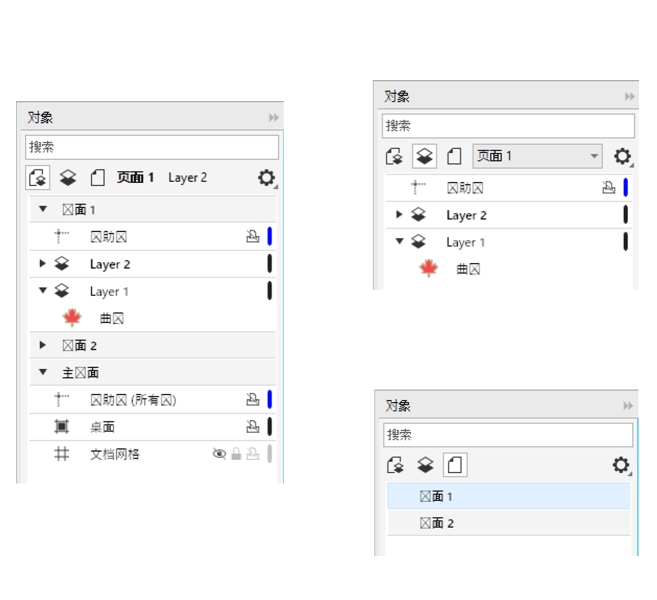The width and height of the screenshot is (657, 600).
Task: Expand Layer 2 in the panel containing 桌面
Action: [42, 264]
